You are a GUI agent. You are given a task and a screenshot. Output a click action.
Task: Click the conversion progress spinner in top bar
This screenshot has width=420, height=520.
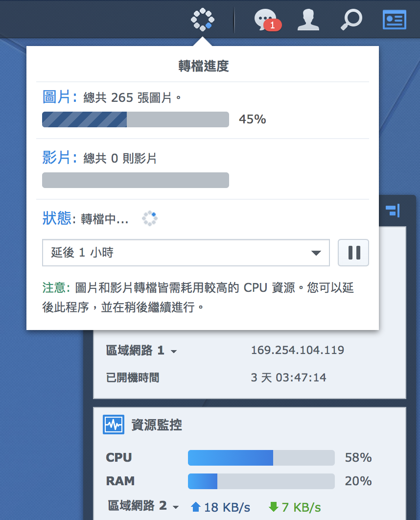click(202, 20)
